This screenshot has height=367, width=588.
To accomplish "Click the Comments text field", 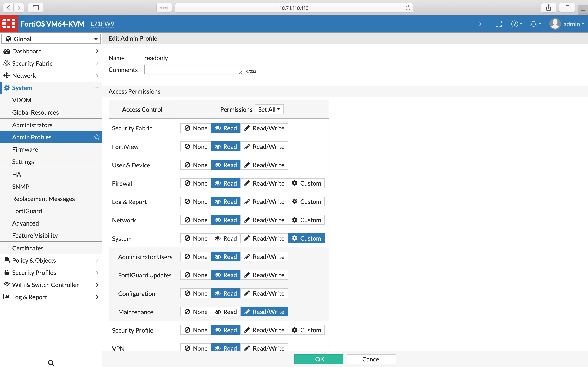I will point(193,70).
